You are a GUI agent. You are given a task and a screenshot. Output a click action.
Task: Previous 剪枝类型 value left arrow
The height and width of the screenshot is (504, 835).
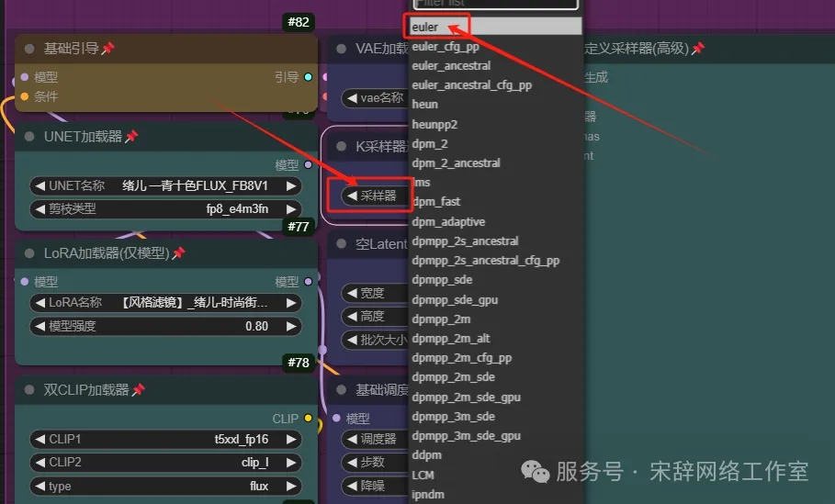(x=39, y=209)
